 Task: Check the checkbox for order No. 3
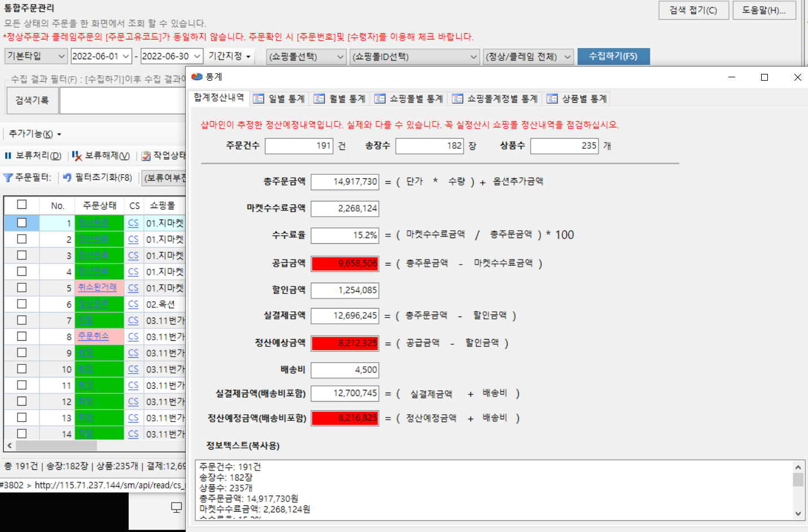[22, 255]
